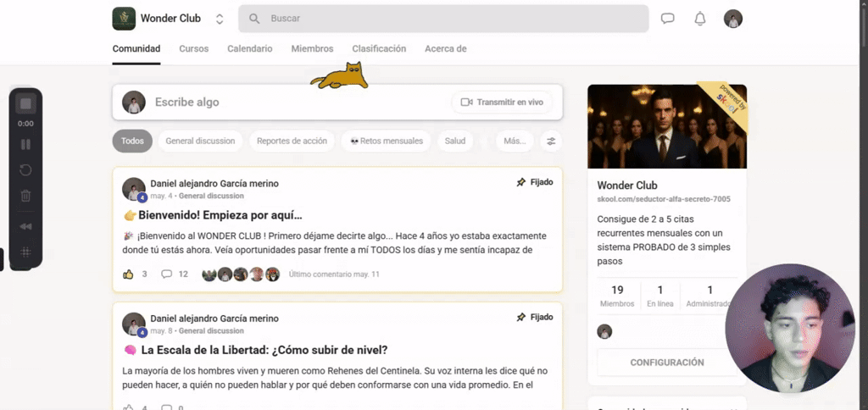Click author avatar on La Escala post

134,324
